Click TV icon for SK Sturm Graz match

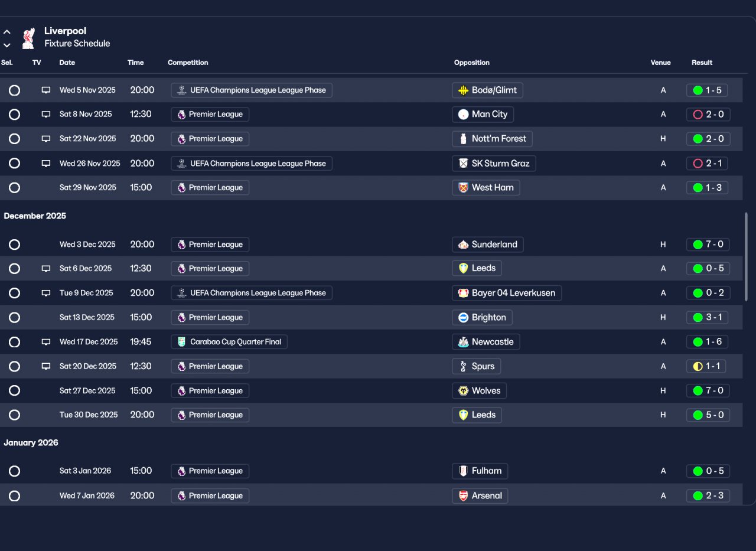pyautogui.click(x=46, y=164)
